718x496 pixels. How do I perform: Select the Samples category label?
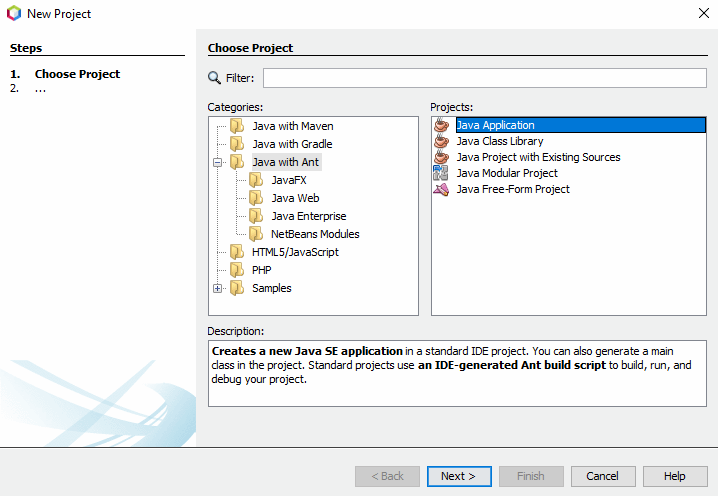(x=272, y=288)
